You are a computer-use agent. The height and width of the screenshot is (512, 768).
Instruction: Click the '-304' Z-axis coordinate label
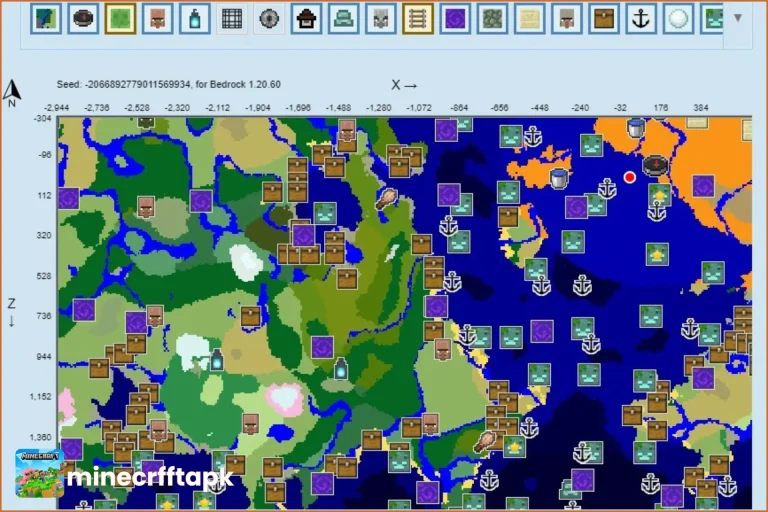point(42,119)
